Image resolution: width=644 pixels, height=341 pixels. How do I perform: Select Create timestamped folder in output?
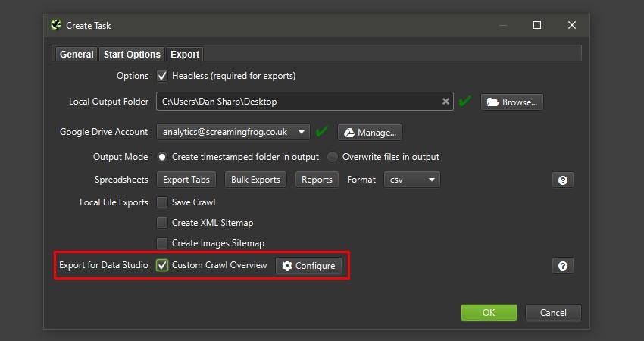pos(162,157)
